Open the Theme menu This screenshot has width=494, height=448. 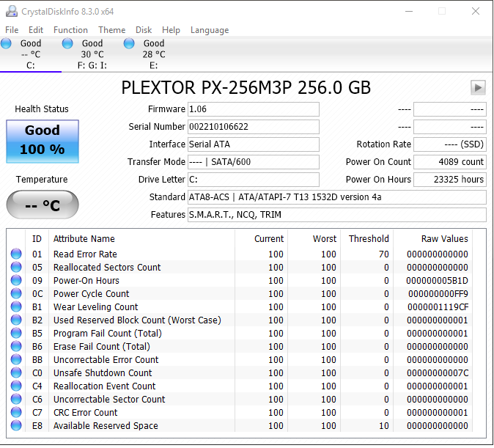click(x=112, y=30)
